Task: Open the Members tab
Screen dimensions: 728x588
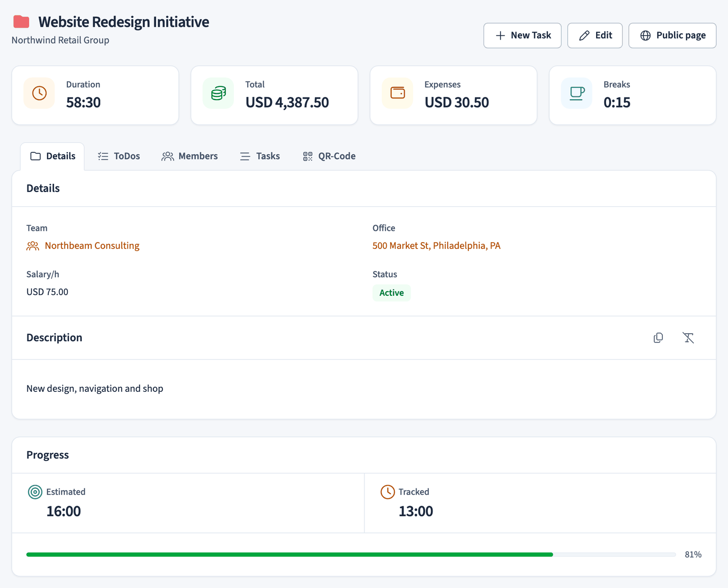Action: pyautogui.click(x=190, y=156)
